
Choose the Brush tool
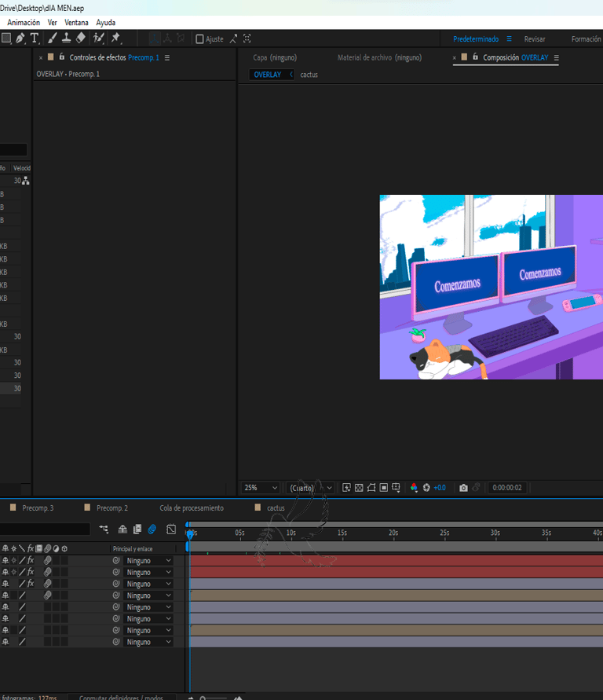[x=52, y=38]
